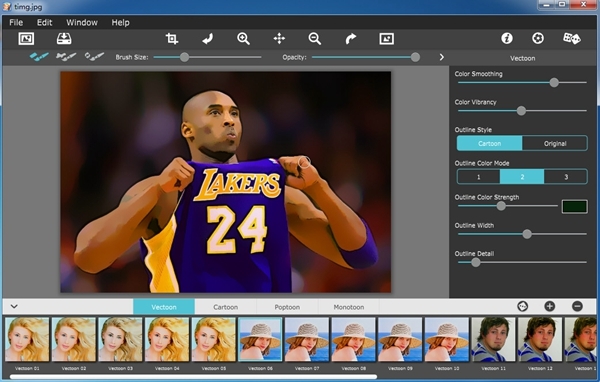
Task: Apply the Vectoon 05 preset thumbnail
Action: (214, 340)
